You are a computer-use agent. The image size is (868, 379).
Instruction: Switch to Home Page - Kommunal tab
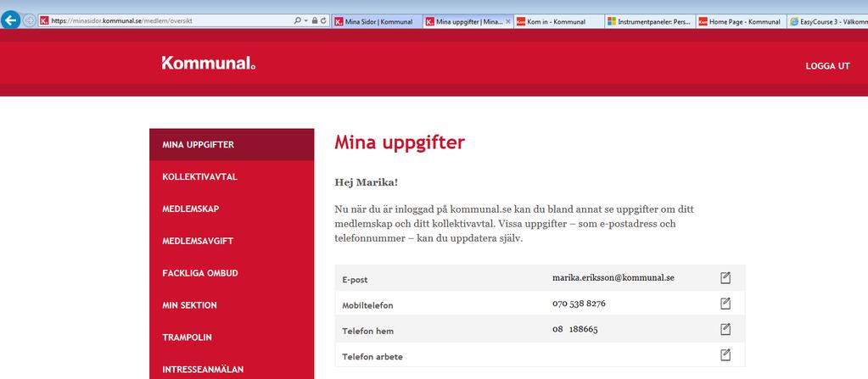(x=741, y=21)
